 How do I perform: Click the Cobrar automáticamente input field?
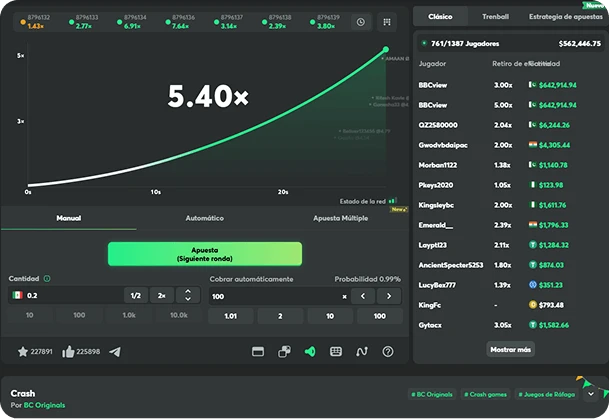point(270,296)
